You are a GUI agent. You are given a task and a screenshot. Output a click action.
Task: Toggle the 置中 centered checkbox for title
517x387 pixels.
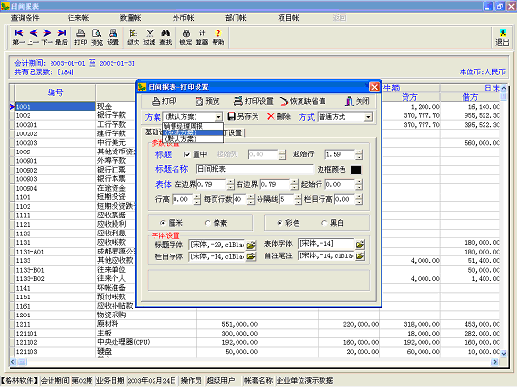[x=187, y=154]
